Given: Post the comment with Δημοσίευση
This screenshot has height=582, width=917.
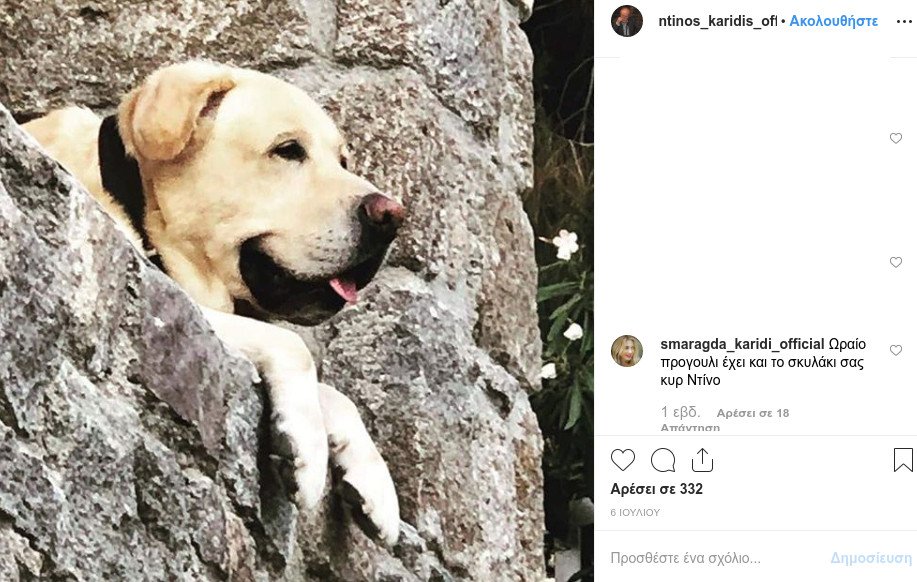Looking at the screenshot, I should tap(871, 558).
